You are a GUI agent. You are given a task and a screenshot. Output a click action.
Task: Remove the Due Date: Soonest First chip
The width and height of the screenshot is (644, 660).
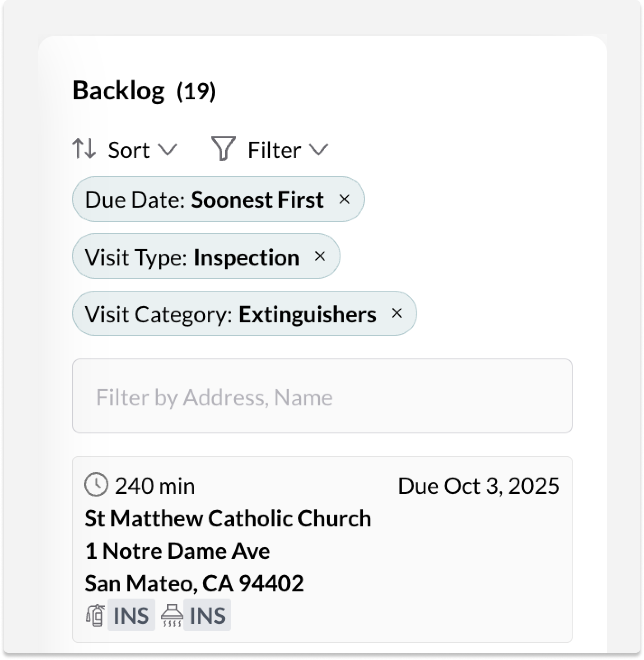pos(344,199)
